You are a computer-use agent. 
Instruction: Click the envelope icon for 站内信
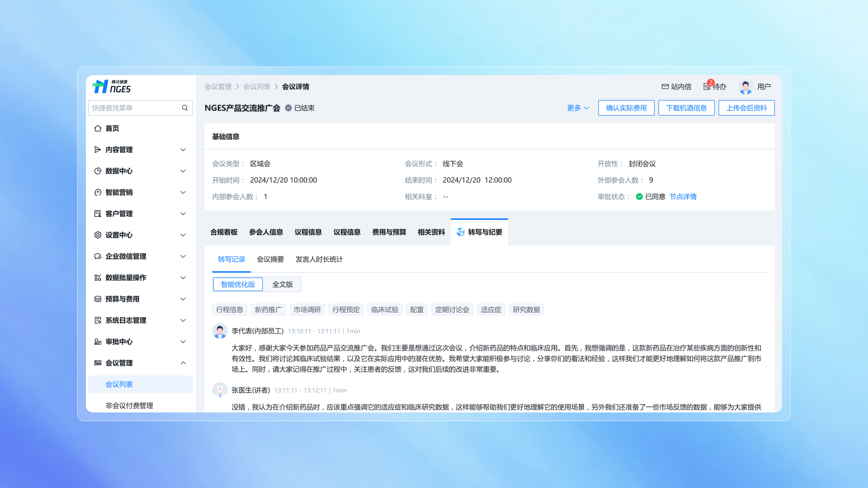tap(665, 86)
